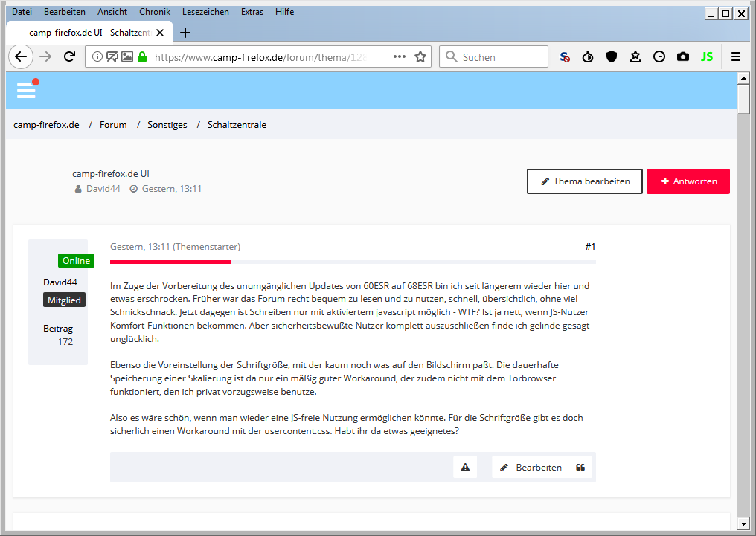Report the post with the warning triangle icon
756x536 pixels.
coord(465,467)
